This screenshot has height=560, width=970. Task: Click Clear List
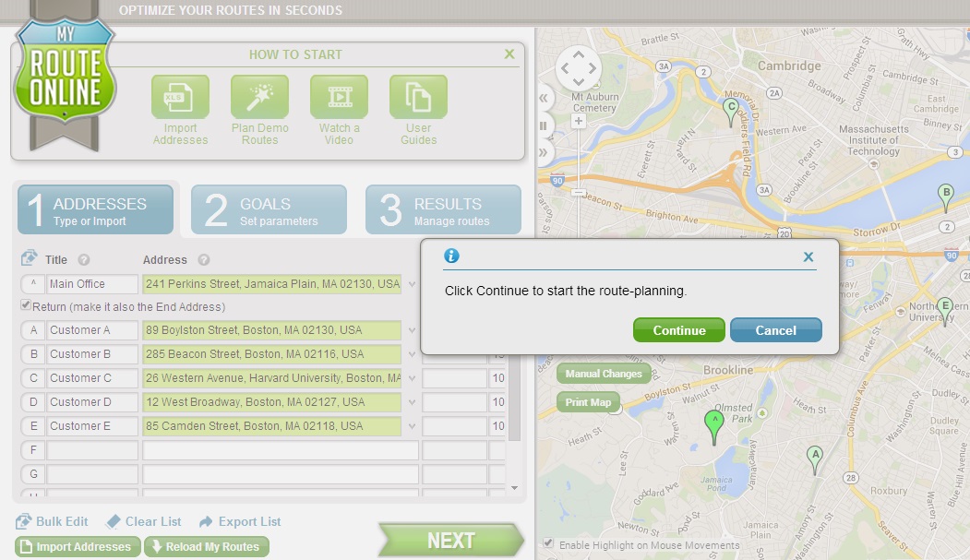144,521
